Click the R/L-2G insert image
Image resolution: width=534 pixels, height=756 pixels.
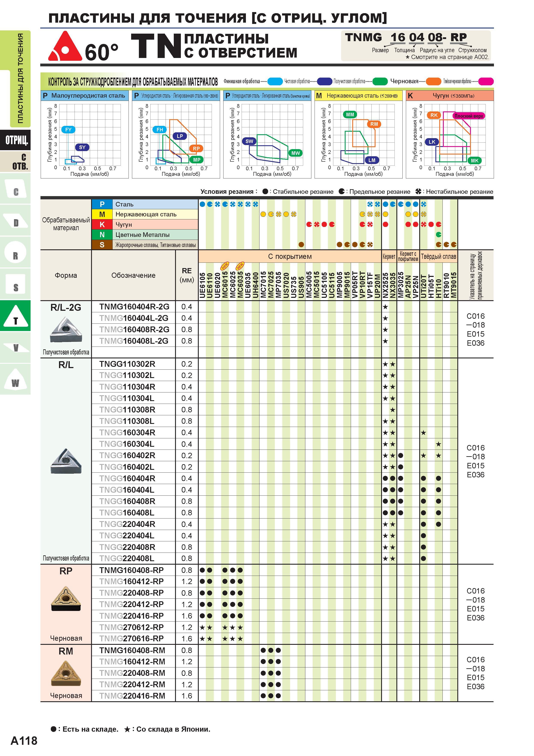coord(66,330)
